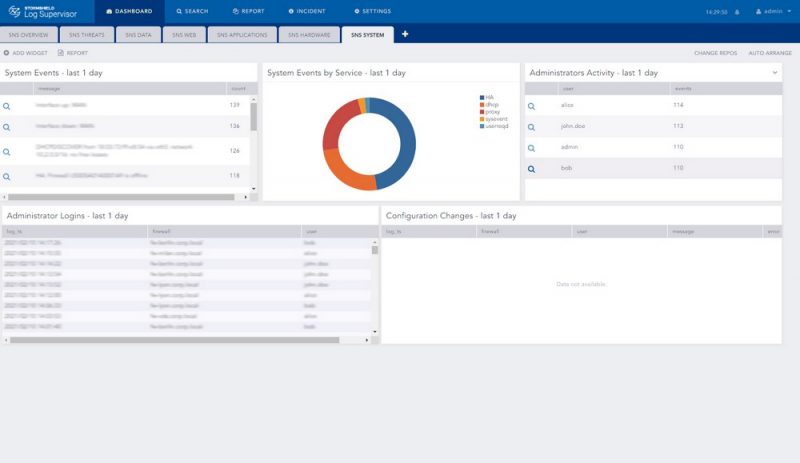
Task: Expand Administrators Activity widget chevron menu
Action: point(775,73)
